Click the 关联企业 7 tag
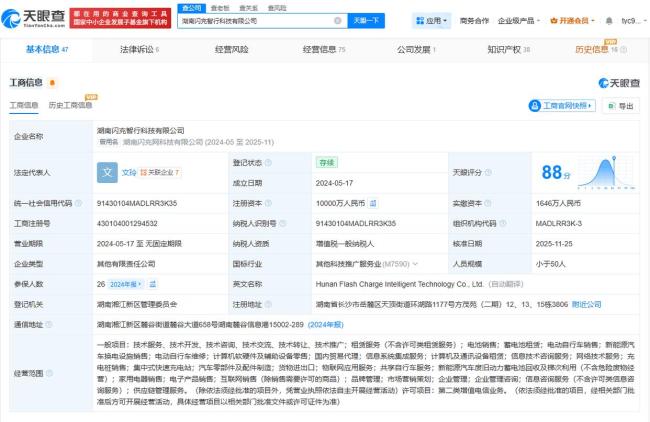650x422 pixels. (x=160, y=172)
